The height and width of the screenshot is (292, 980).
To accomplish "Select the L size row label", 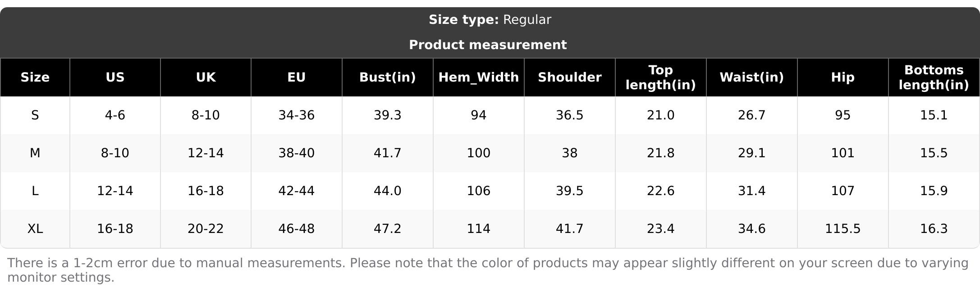I will click(x=35, y=191).
